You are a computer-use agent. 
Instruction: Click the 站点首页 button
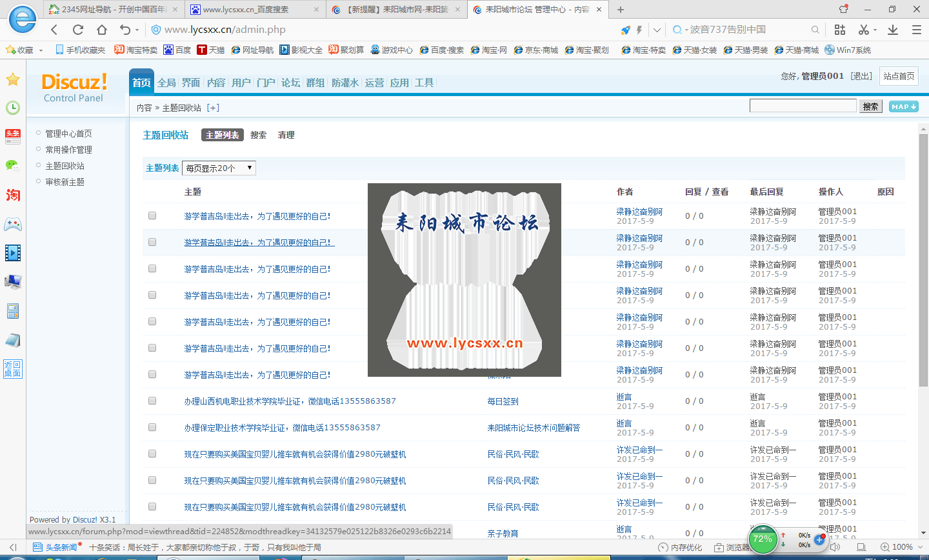tap(899, 76)
